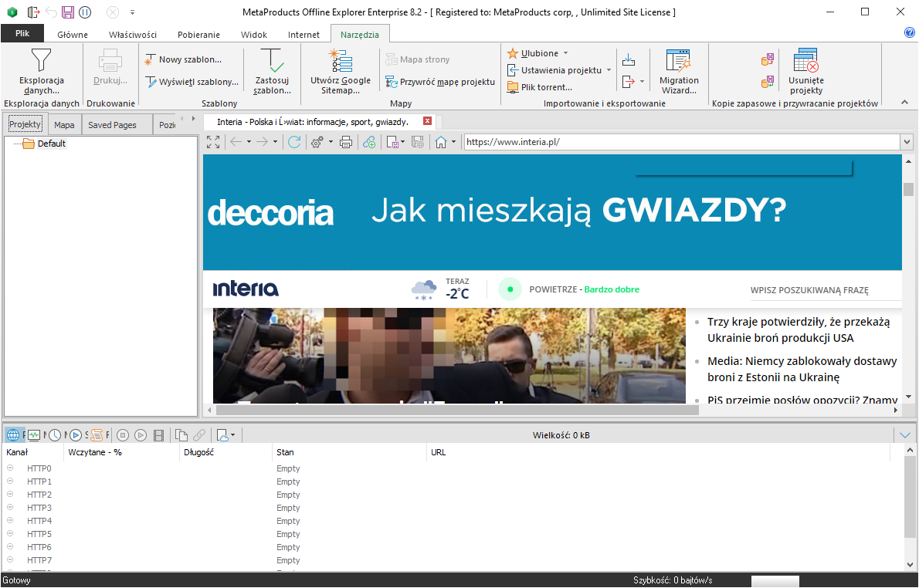This screenshot has width=919, height=588.
Task: Open Eksploracja danych funnel tool
Action: click(41, 72)
